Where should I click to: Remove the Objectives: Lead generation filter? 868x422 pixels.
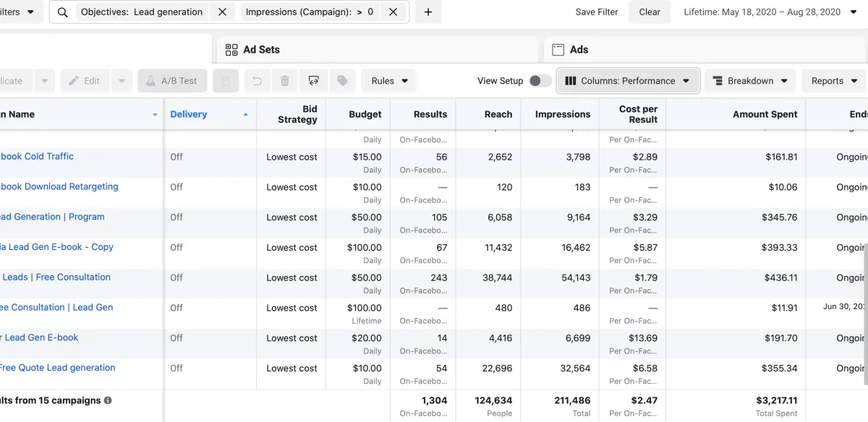(222, 12)
